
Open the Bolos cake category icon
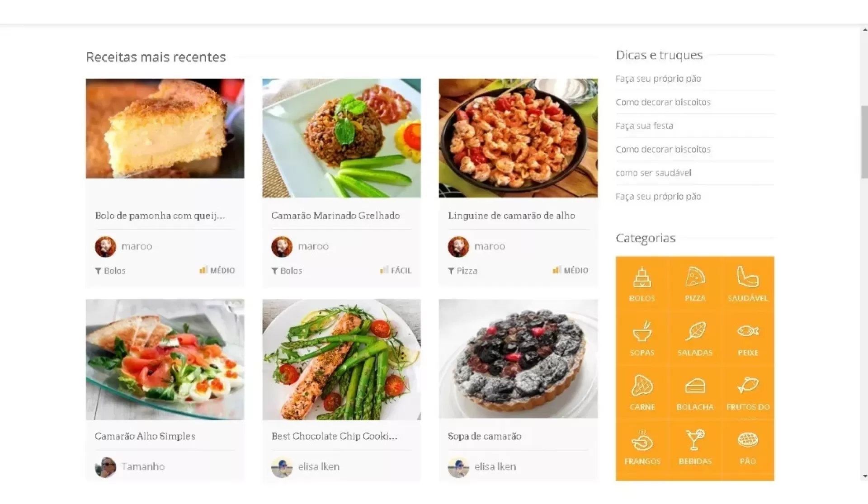(x=642, y=283)
